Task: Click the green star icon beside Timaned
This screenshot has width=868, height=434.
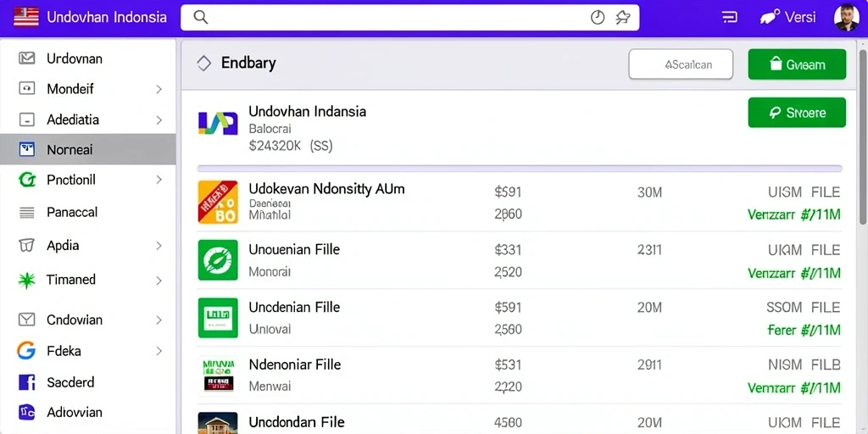Action: pyautogui.click(x=26, y=280)
